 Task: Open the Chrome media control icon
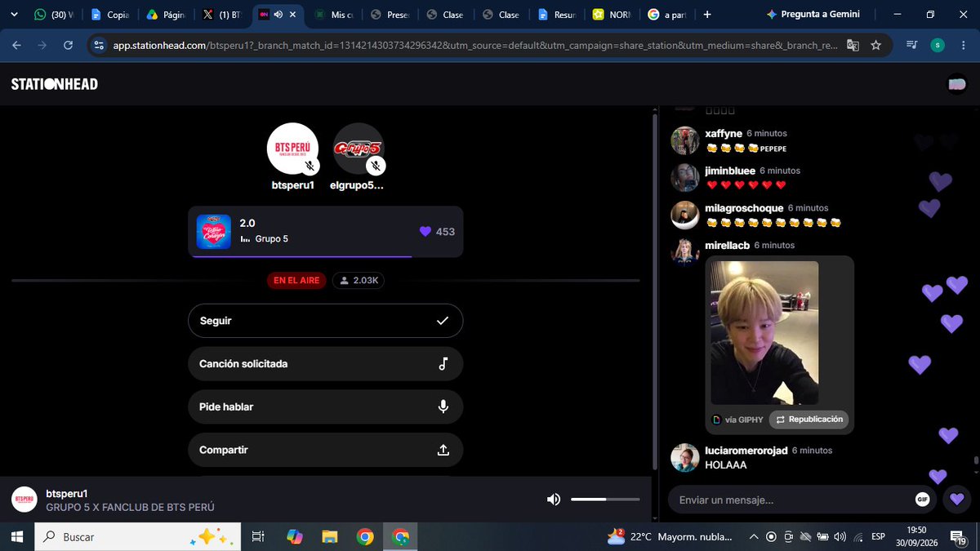[911, 46]
